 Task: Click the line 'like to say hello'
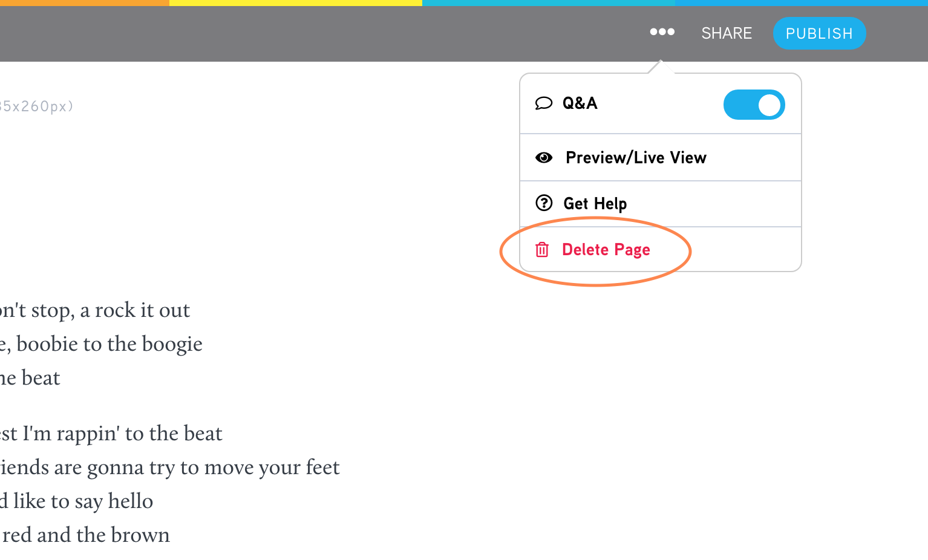pyautogui.click(x=76, y=501)
